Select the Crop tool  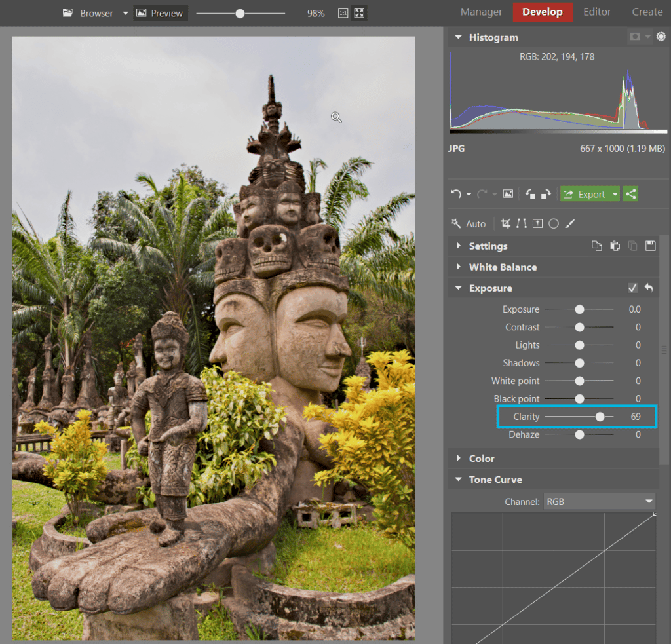click(x=506, y=223)
